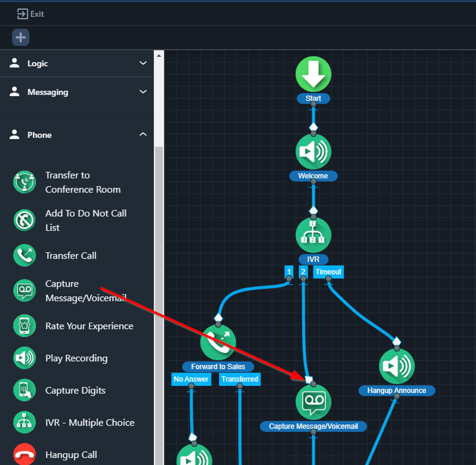
Task: Click the Exit button
Action: [31, 14]
